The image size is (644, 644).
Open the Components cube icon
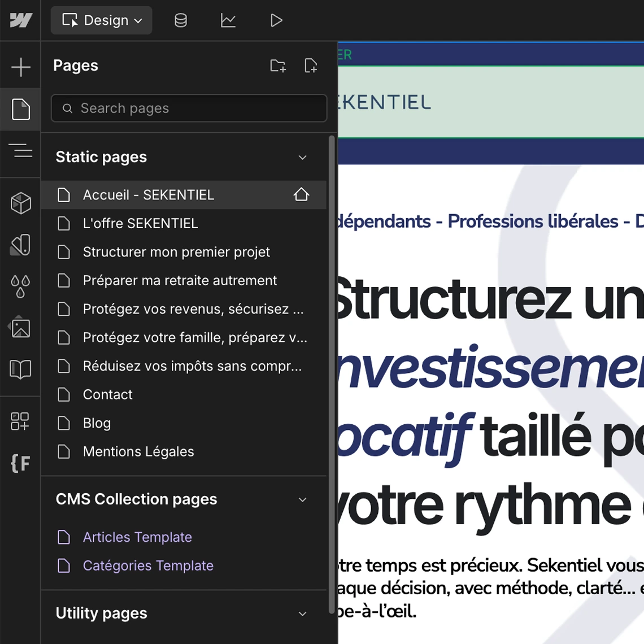click(x=20, y=203)
